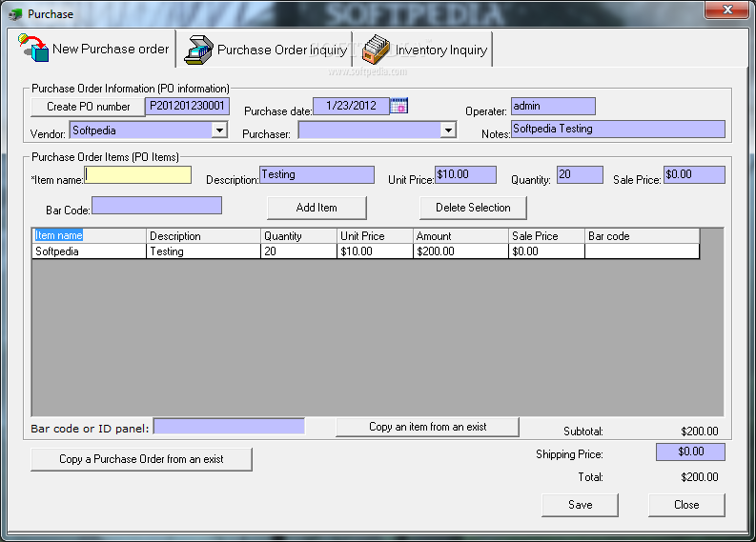Open the Purchase Order Inquiry tab

coord(265,50)
